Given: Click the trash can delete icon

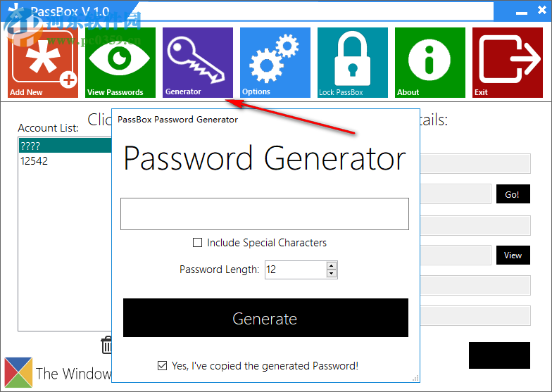Looking at the screenshot, I should (x=107, y=345).
